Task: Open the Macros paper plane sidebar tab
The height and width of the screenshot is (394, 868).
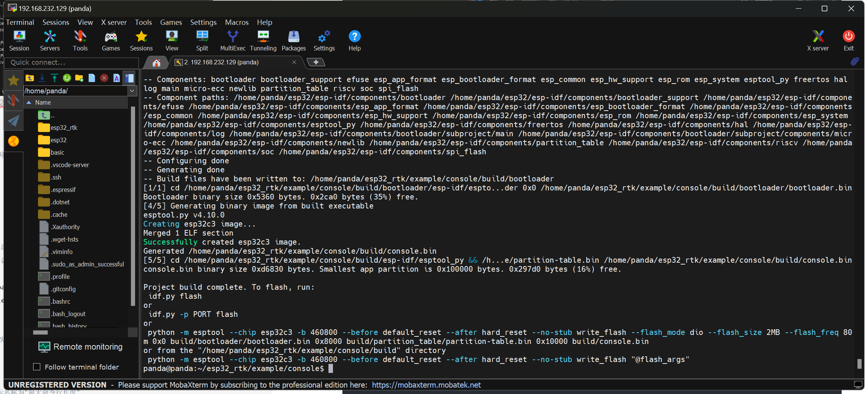Action: [x=14, y=121]
